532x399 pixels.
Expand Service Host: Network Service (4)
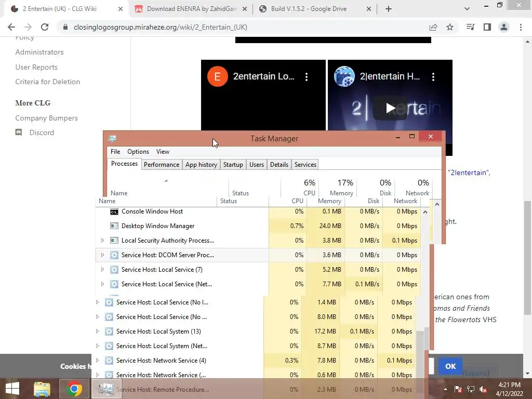[x=97, y=361]
